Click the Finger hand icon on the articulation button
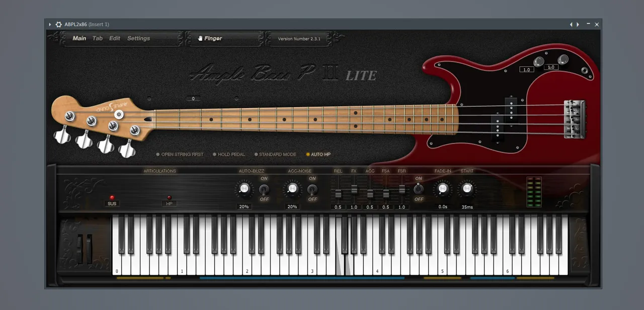Image resolution: width=644 pixels, height=310 pixels. (200, 38)
